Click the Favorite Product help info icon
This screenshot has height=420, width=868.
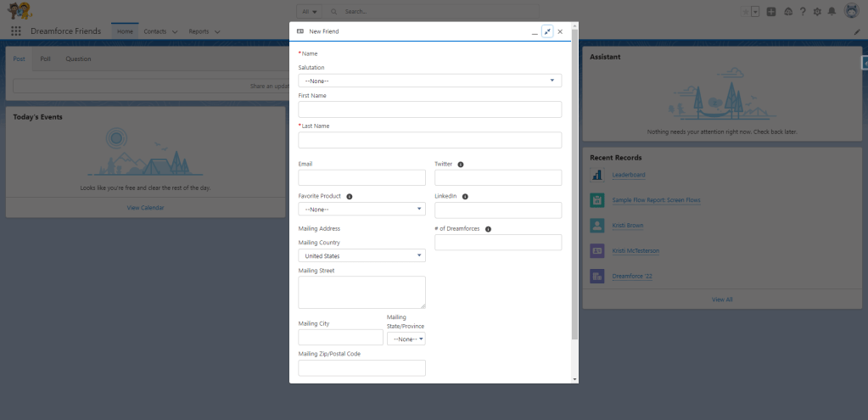pyautogui.click(x=350, y=196)
